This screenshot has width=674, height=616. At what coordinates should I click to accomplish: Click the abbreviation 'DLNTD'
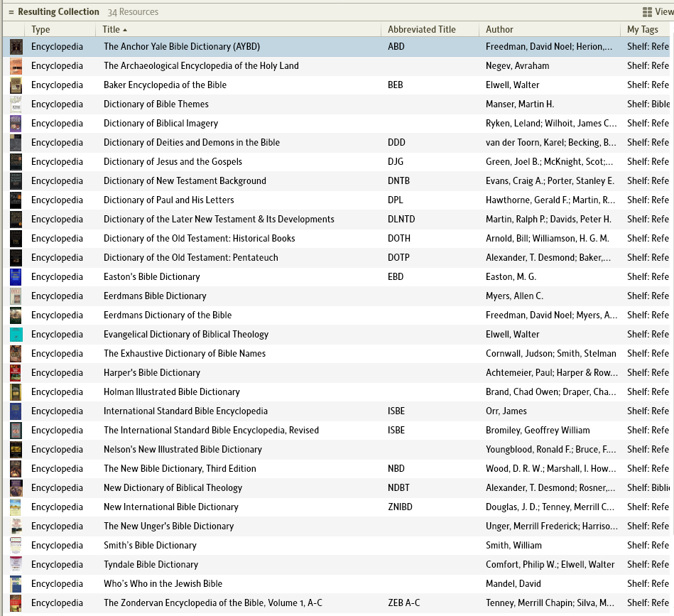click(401, 220)
